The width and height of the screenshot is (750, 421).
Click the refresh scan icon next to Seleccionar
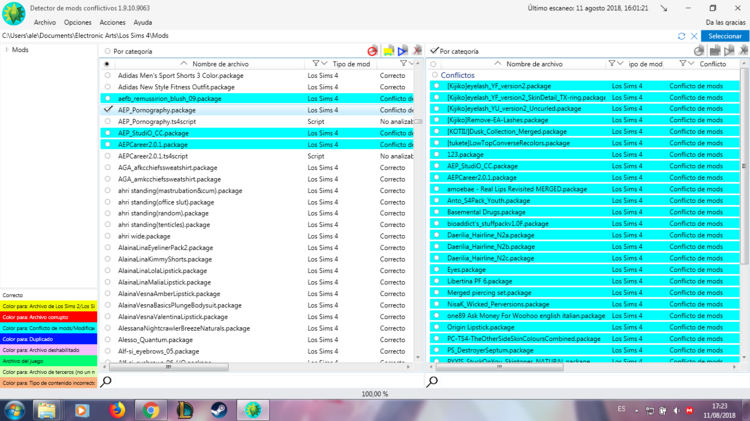click(682, 36)
